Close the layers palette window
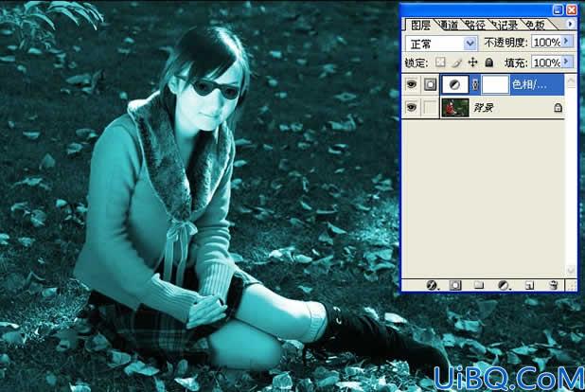Image resolution: width=585 pixels, height=392 pixels. point(571,10)
